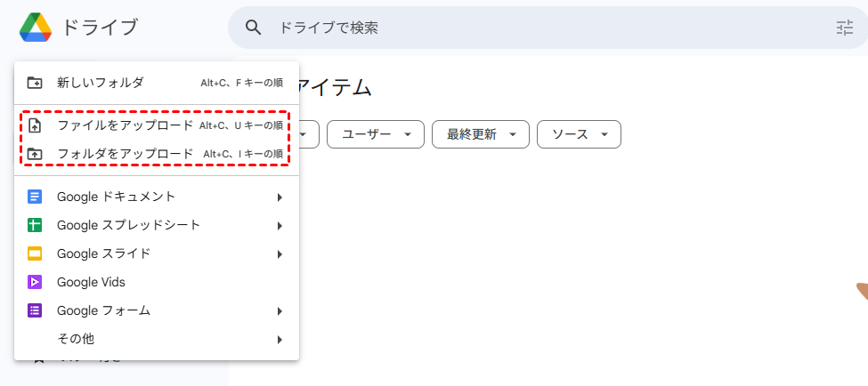Select Google Vids menu item

[x=157, y=283]
